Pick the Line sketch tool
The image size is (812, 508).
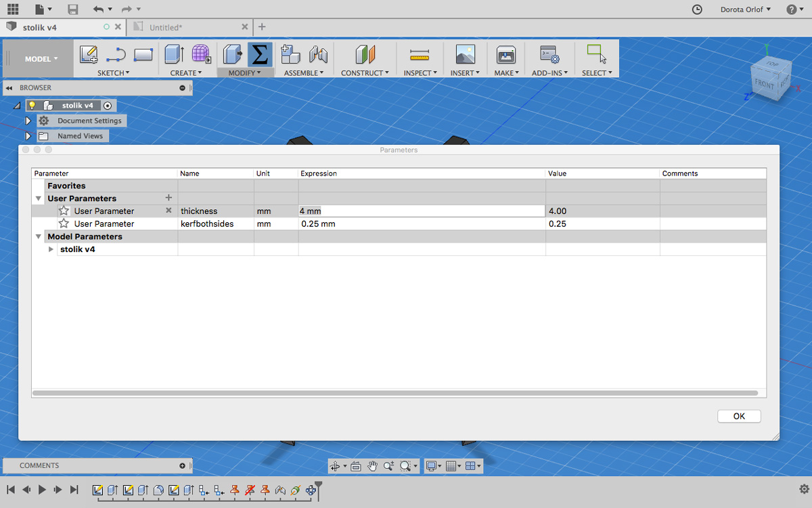(x=116, y=55)
